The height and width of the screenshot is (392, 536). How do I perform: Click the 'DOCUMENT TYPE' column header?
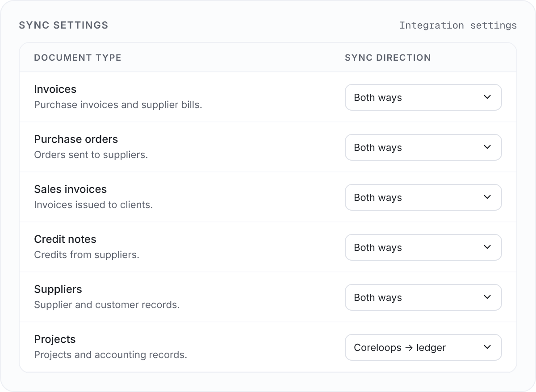click(x=78, y=58)
